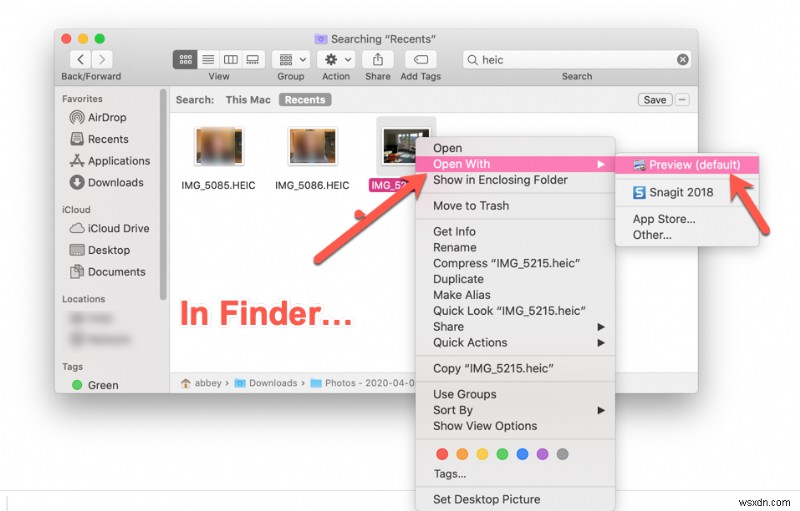Choose Use Groups in context menu

coord(515,395)
